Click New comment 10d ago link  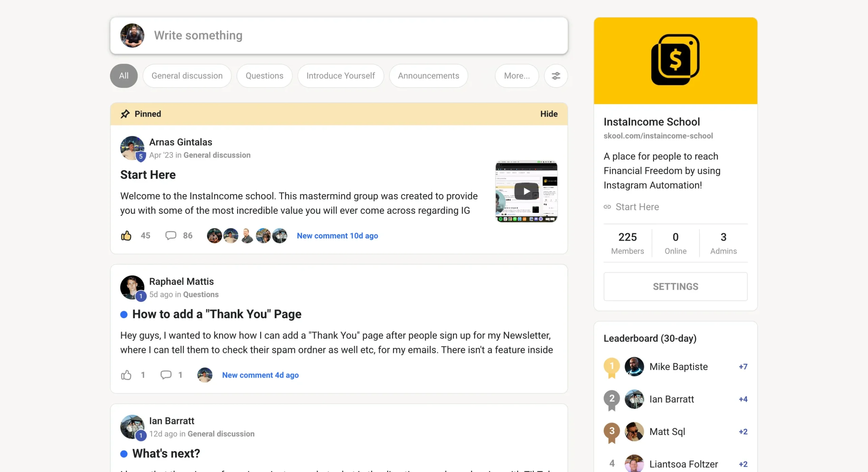pos(337,235)
